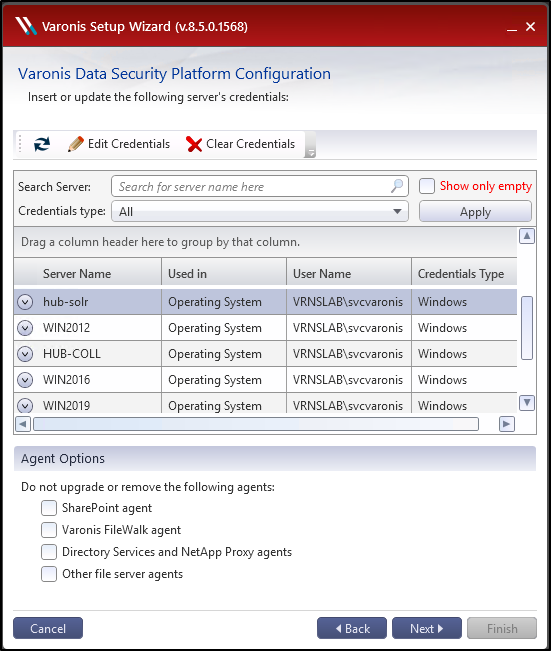This screenshot has width=551, height=651.
Task: Click user name cell in HUB-COLL row
Action: [x=349, y=354]
